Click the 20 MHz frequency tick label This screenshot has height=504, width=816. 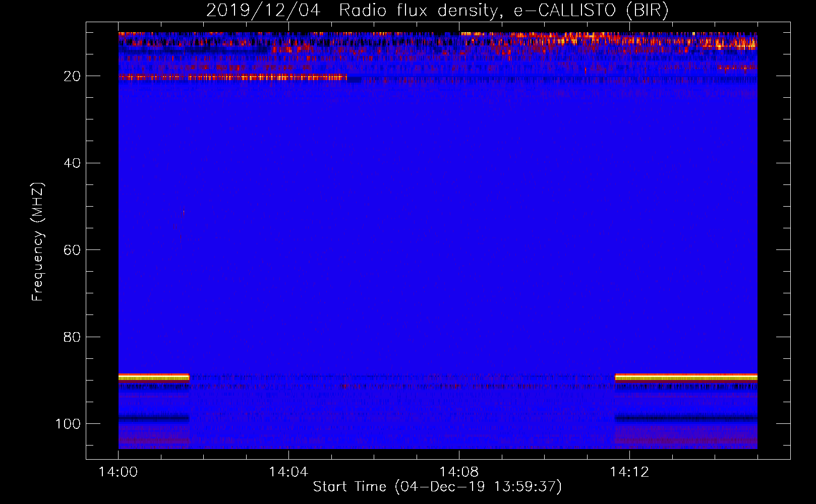(72, 76)
